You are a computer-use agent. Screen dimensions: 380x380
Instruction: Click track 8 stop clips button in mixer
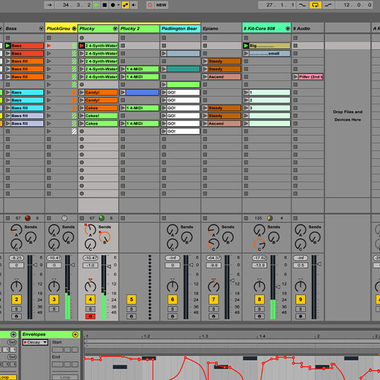(246, 218)
